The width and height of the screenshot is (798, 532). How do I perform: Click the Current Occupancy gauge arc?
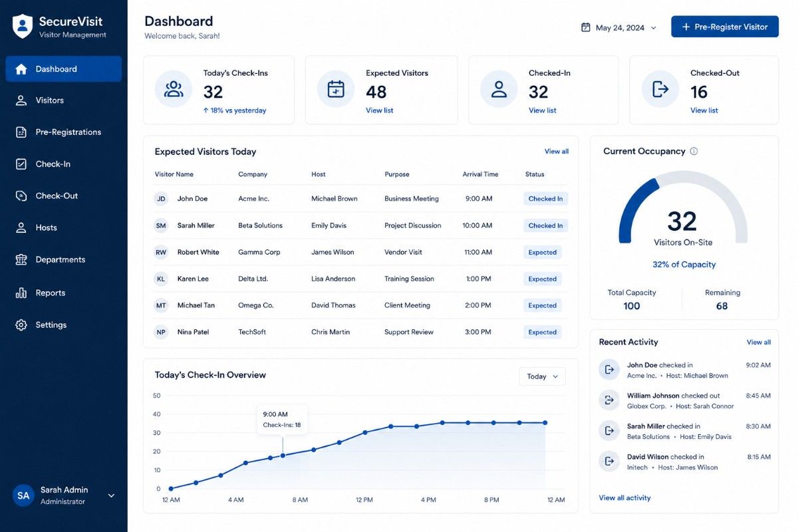(683, 206)
